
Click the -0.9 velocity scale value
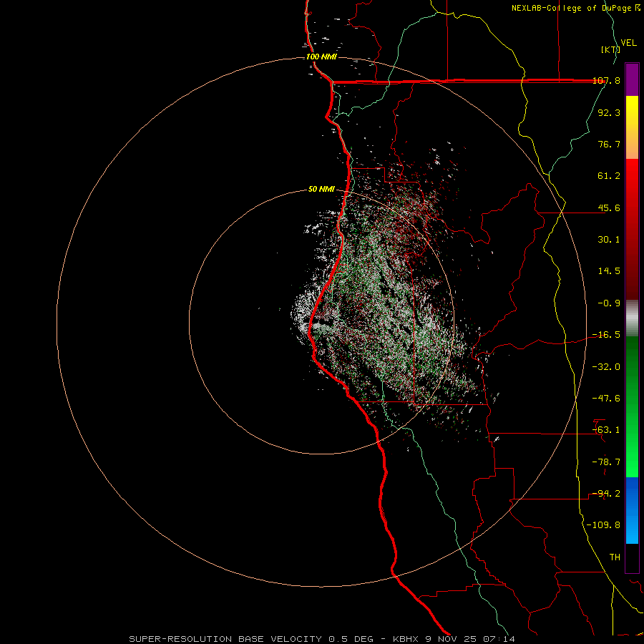[x=609, y=303]
